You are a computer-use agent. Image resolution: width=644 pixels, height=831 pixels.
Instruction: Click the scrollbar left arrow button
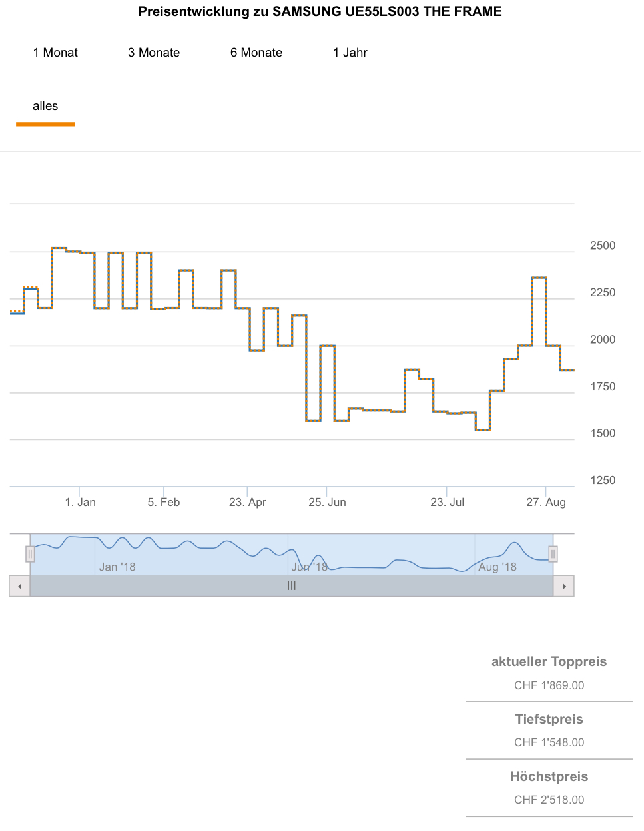(x=20, y=586)
